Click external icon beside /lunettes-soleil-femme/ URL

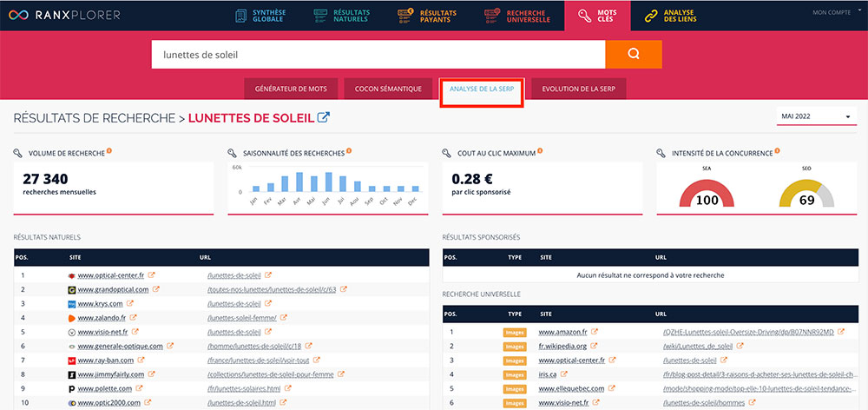(284, 318)
